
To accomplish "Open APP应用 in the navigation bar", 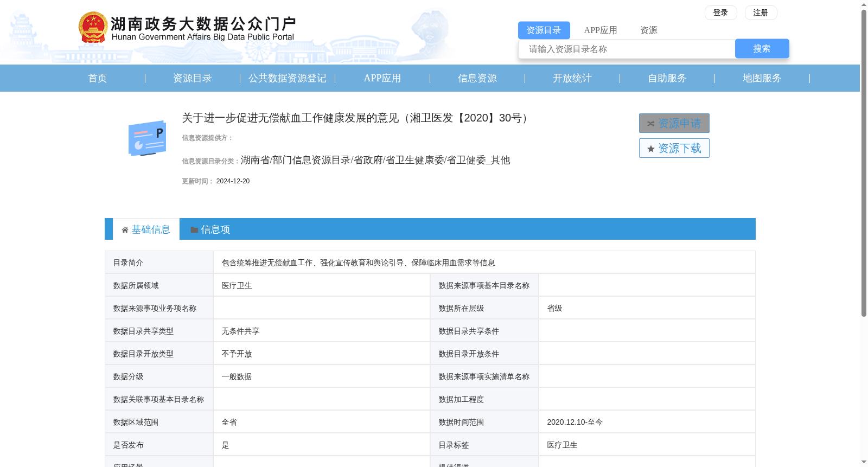I will pos(382,78).
